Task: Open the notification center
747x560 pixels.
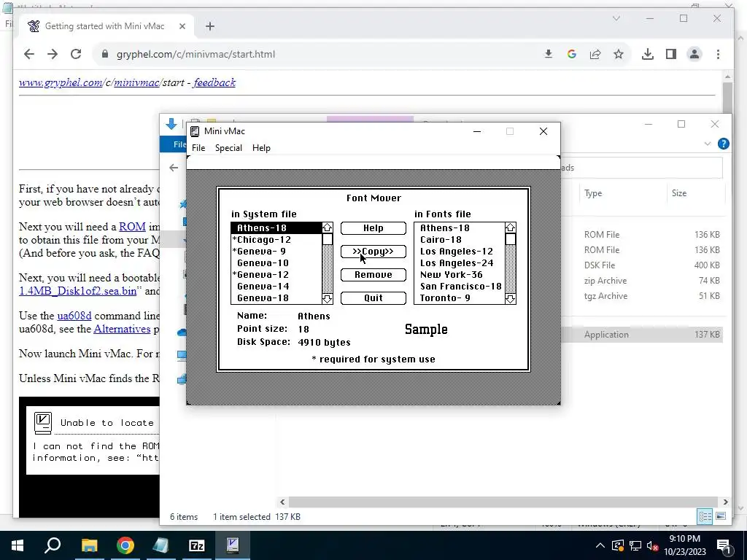Action: (x=723, y=545)
